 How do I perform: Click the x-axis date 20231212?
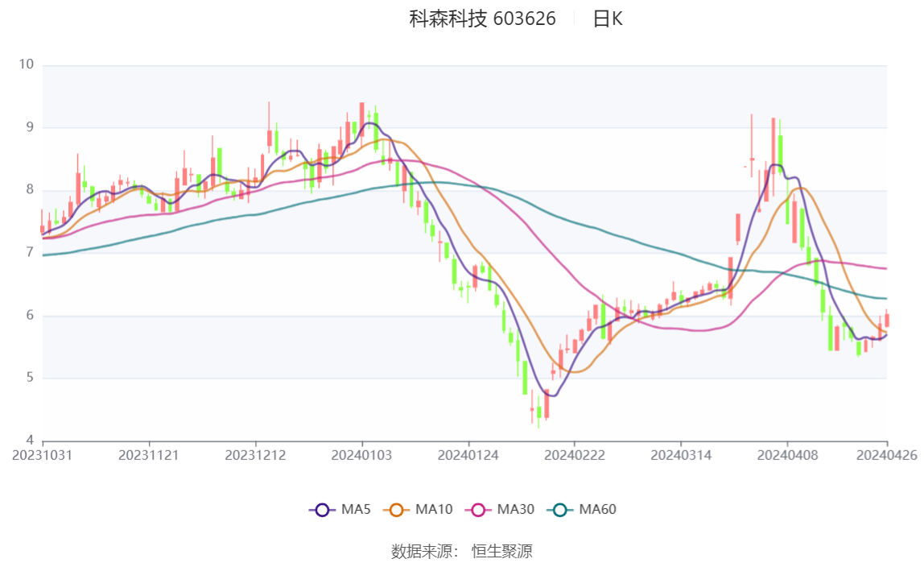tap(255, 456)
